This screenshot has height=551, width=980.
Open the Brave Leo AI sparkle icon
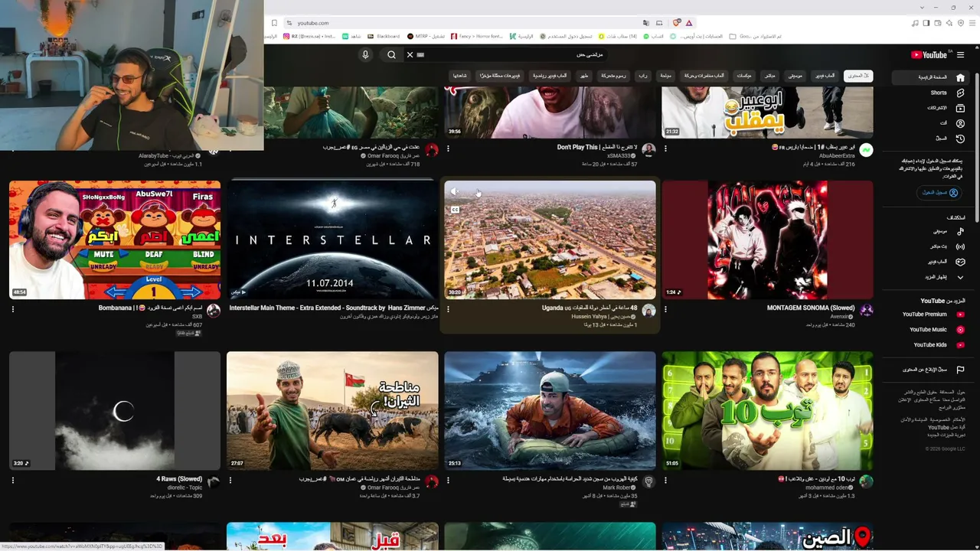(x=949, y=23)
